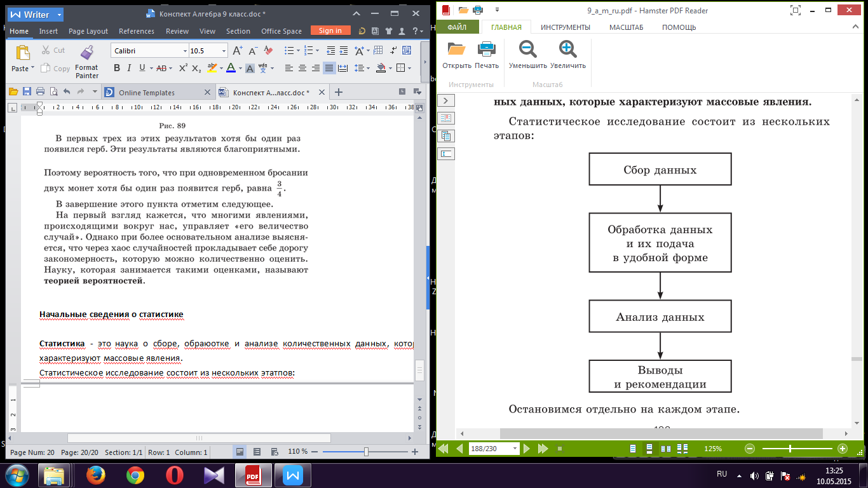Viewport: 868px width, 488px height.
Task: Click the Sign in button
Action: click(330, 30)
